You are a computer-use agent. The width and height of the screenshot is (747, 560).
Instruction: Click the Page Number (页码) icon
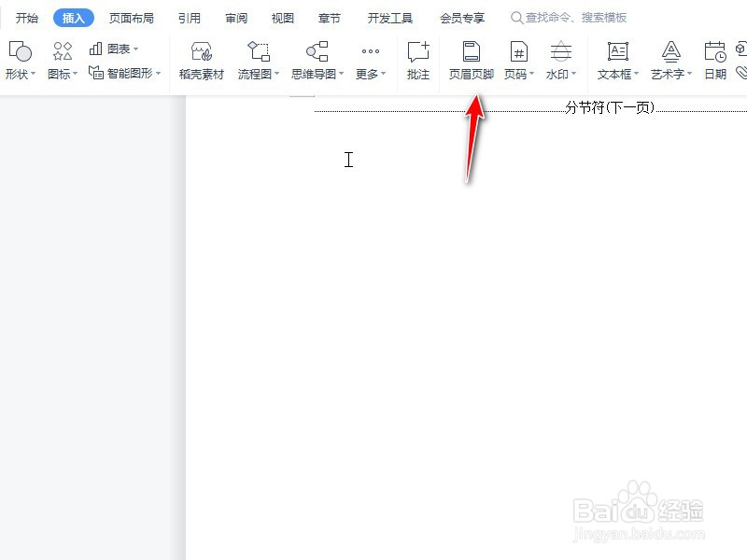pyautogui.click(x=518, y=51)
